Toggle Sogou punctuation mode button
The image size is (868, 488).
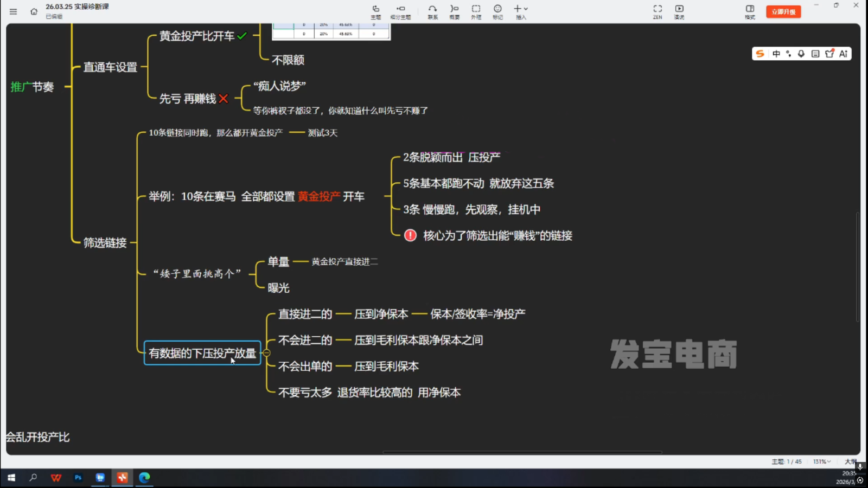coord(789,54)
